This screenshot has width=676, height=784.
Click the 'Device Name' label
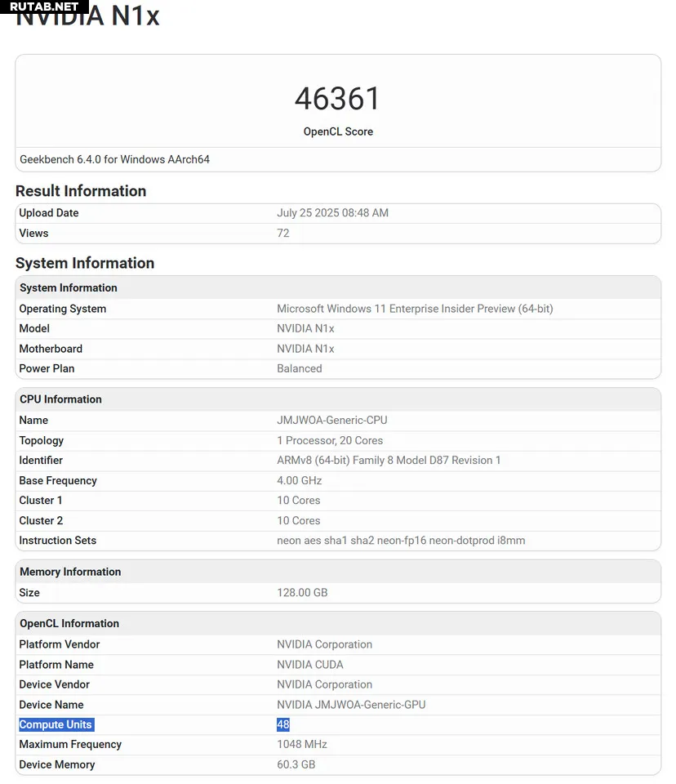[x=51, y=705]
